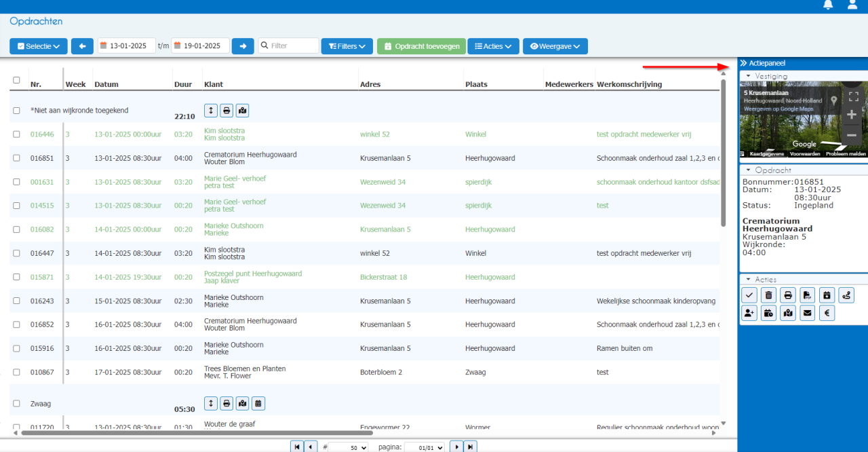Open the user profile icon in top bar

pos(852,5)
